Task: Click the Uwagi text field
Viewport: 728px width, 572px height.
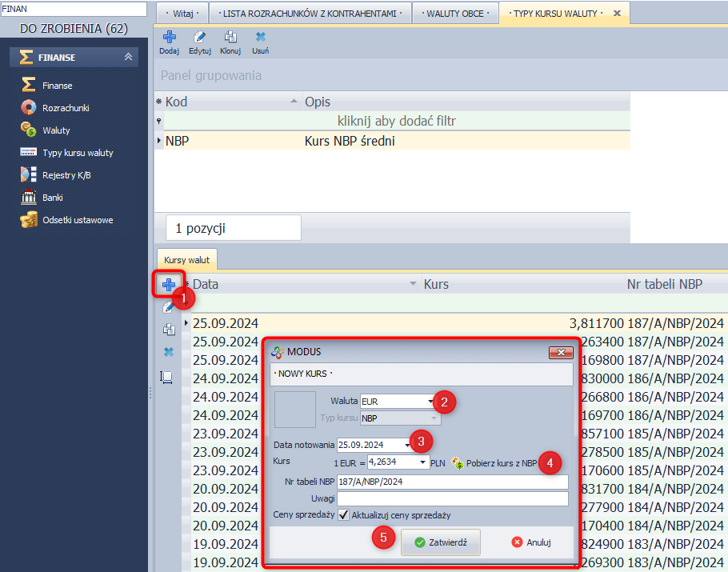Action: [452, 498]
